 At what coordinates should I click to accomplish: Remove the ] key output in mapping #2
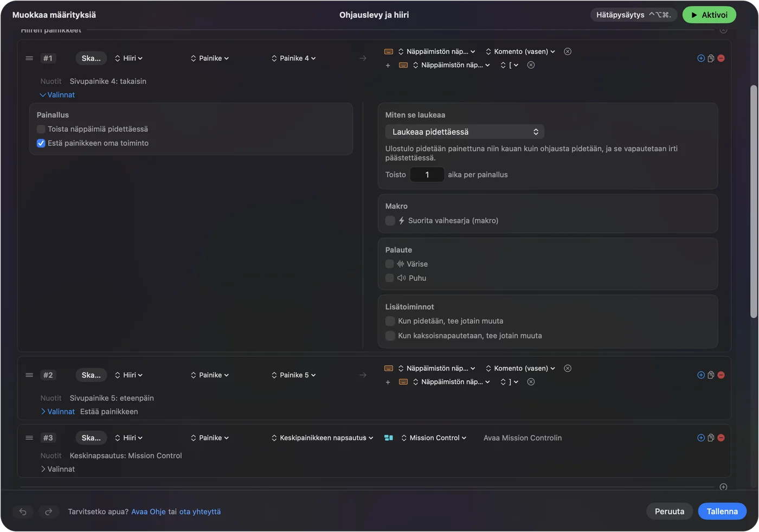(531, 382)
